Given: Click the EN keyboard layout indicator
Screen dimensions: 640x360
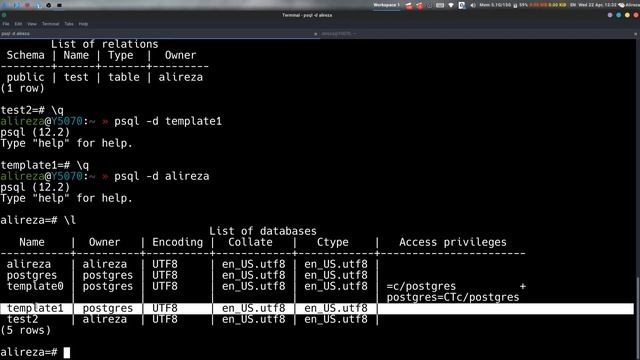Looking at the screenshot, I should [x=573, y=5].
